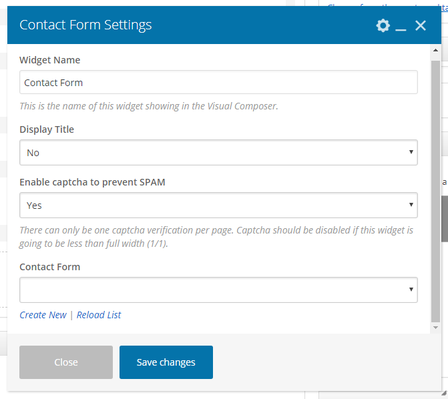Viewport: 448px width, 399px height.
Task: Click the Visual Composer hint text
Action: (x=149, y=106)
